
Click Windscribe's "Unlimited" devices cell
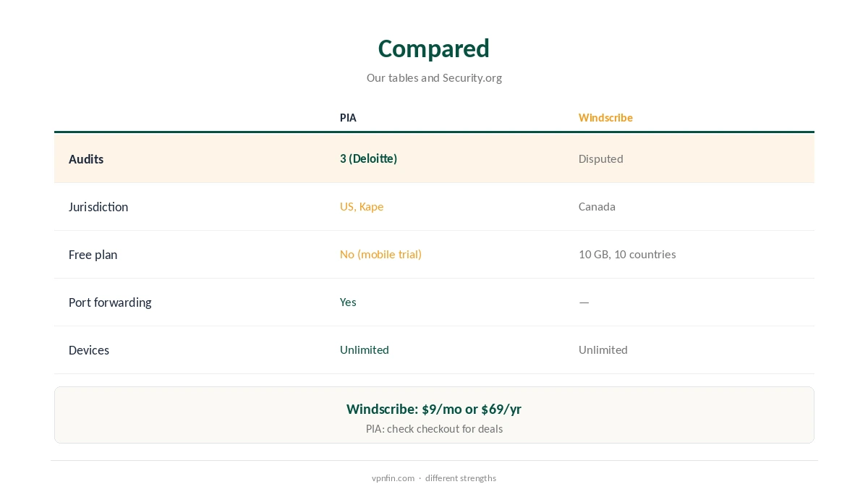[603, 349]
